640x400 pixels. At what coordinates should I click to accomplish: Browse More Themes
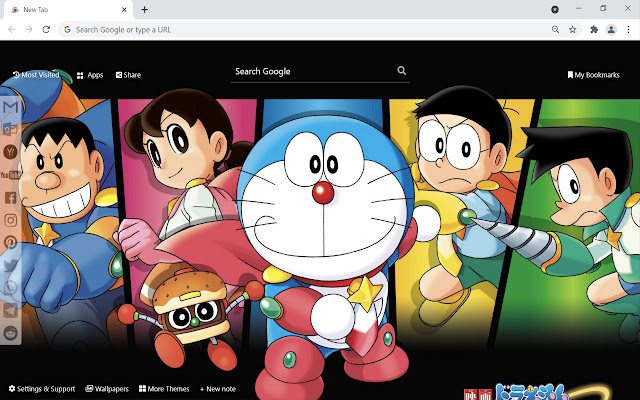coord(164,389)
